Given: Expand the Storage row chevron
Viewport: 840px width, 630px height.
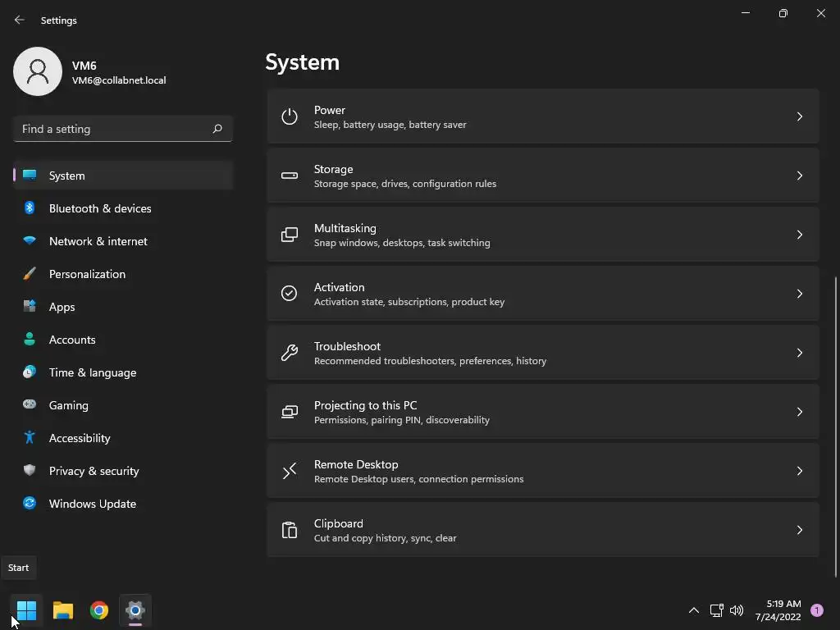Looking at the screenshot, I should coord(799,176).
